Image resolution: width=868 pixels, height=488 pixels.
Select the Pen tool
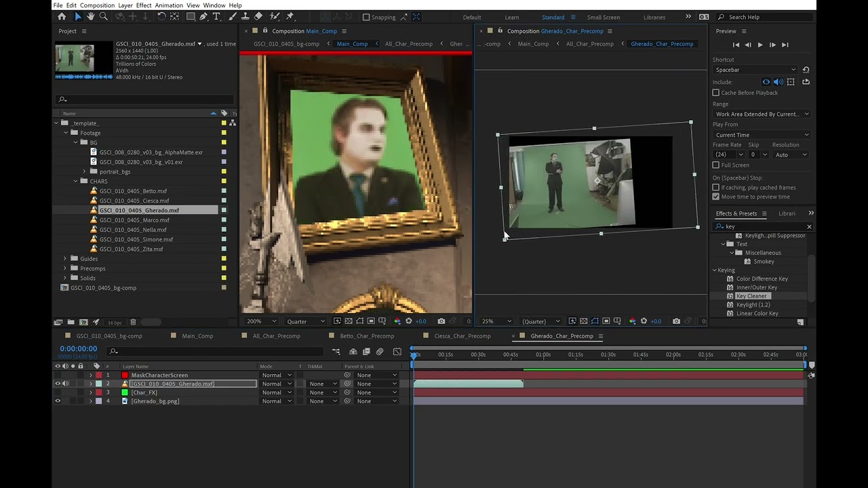(x=203, y=16)
